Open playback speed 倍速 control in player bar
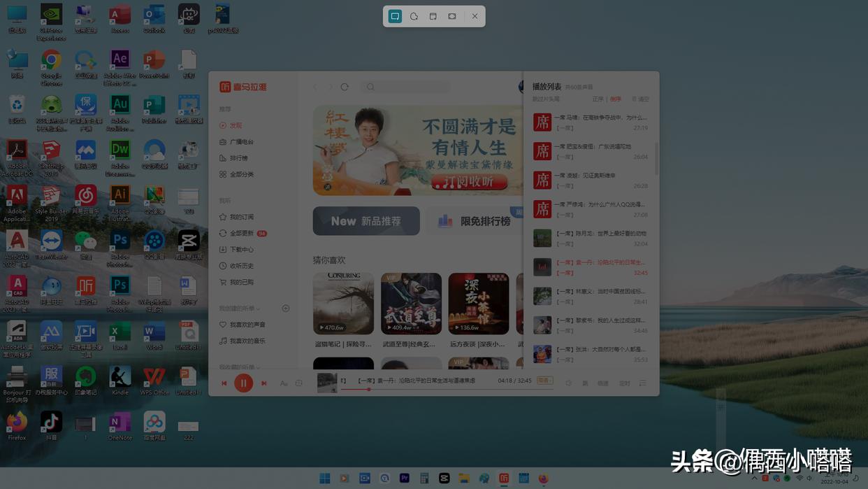The width and height of the screenshot is (868, 489). click(x=602, y=383)
